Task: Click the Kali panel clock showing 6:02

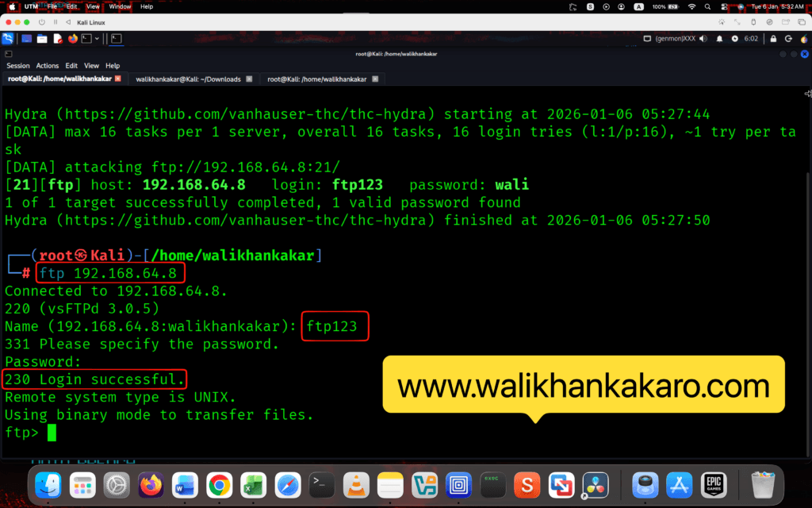Action: [x=749, y=38]
